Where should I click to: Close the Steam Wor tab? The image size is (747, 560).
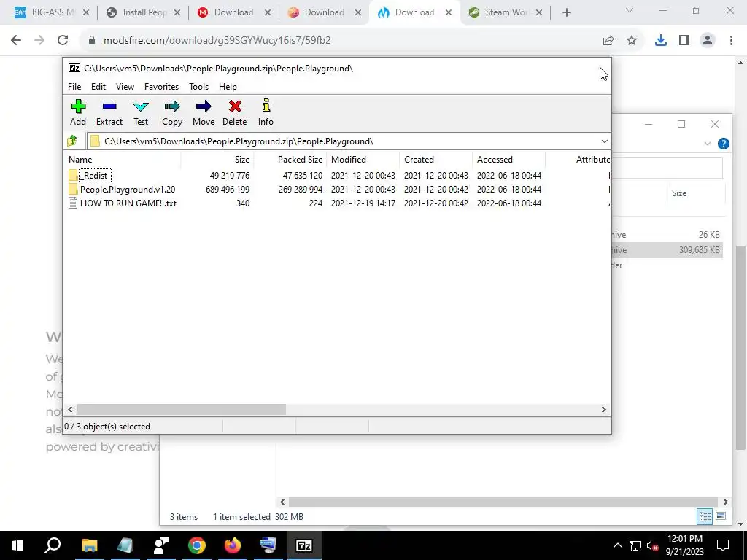coord(539,13)
